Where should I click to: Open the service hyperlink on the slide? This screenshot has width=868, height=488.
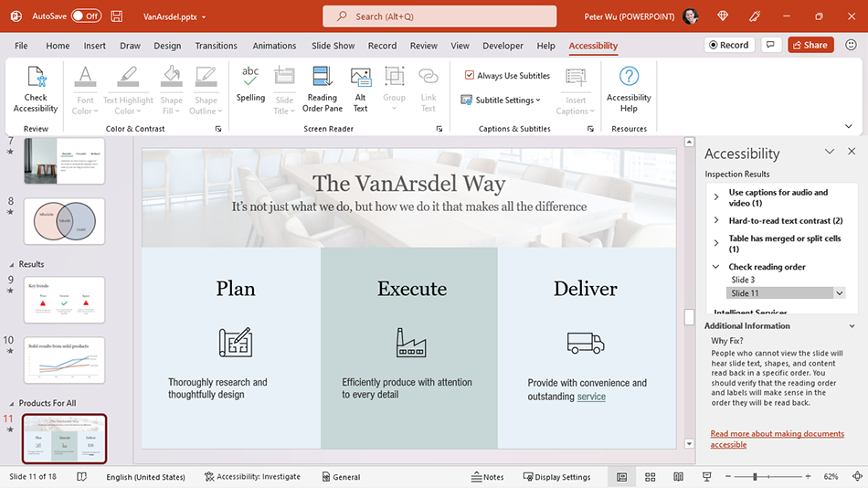[x=591, y=397]
